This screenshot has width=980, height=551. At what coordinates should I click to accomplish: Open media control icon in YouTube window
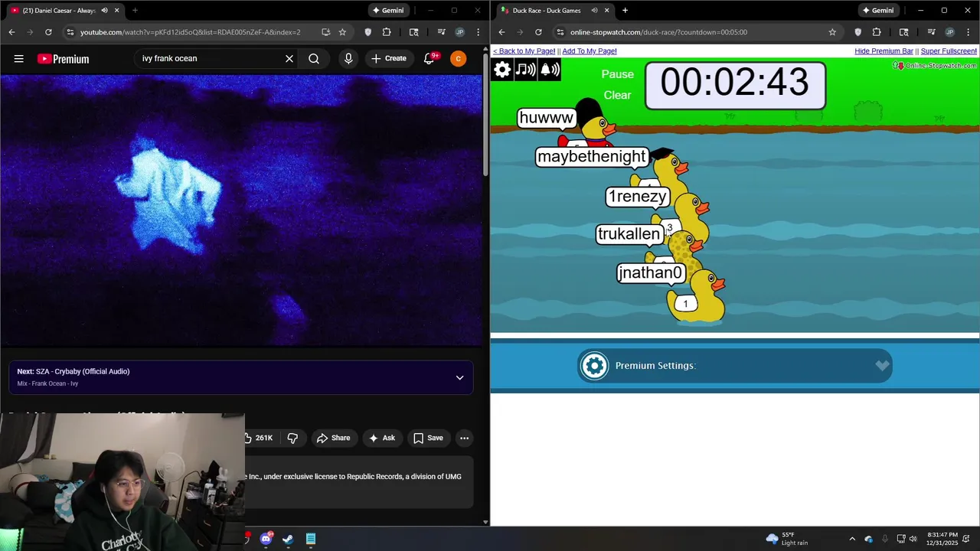click(441, 32)
